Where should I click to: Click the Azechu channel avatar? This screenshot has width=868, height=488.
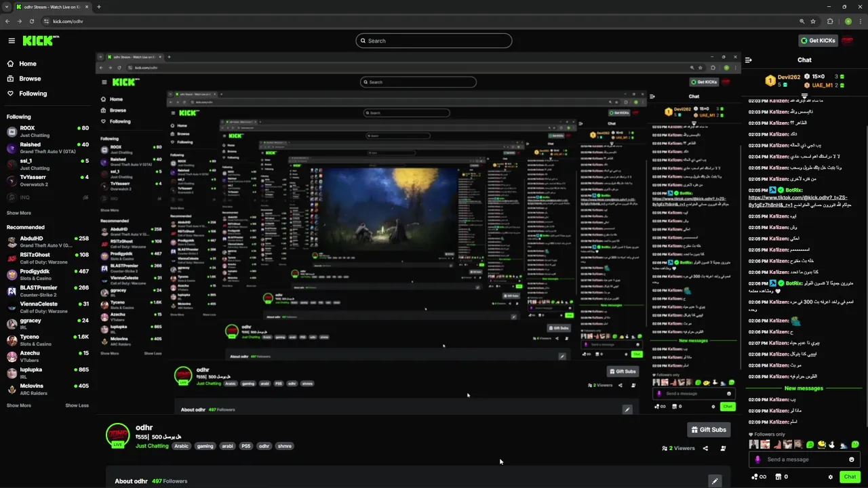(x=12, y=357)
